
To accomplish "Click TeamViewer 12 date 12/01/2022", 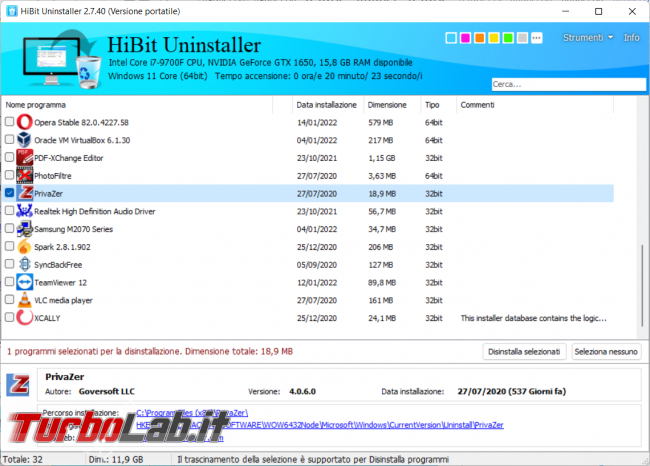I will [x=317, y=283].
